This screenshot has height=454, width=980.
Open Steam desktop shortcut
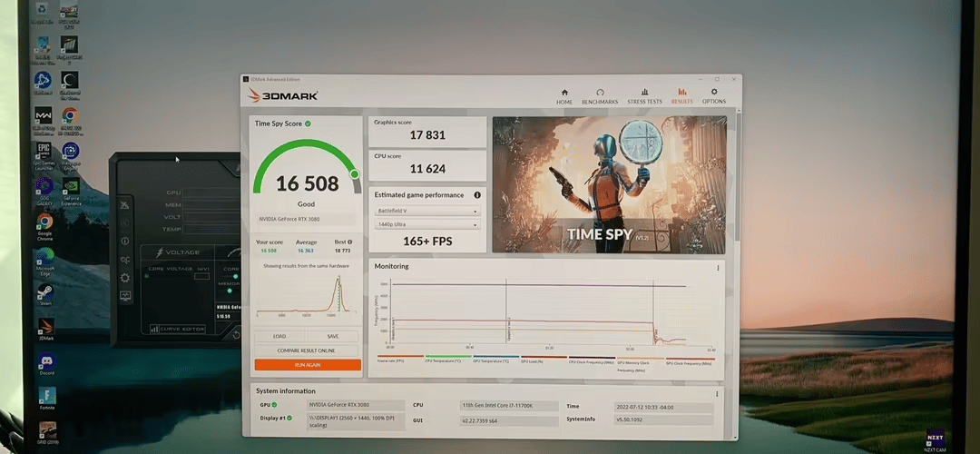(x=45, y=294)
